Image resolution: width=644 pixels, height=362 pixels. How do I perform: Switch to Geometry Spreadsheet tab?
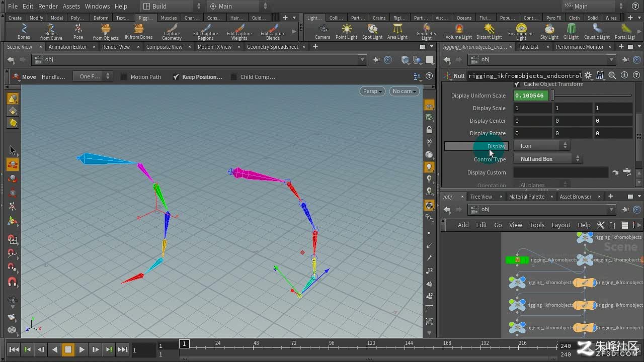[273, 47]
